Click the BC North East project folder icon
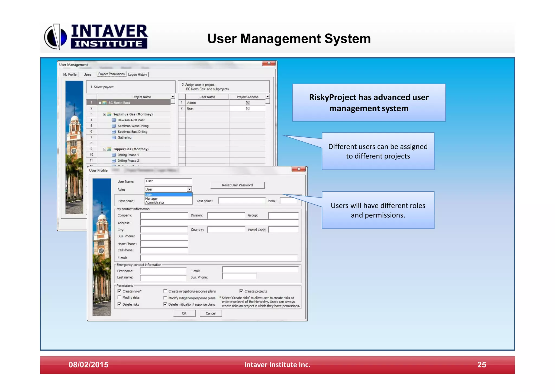Screen dimensions: 555x392 [x=104, y=103]
